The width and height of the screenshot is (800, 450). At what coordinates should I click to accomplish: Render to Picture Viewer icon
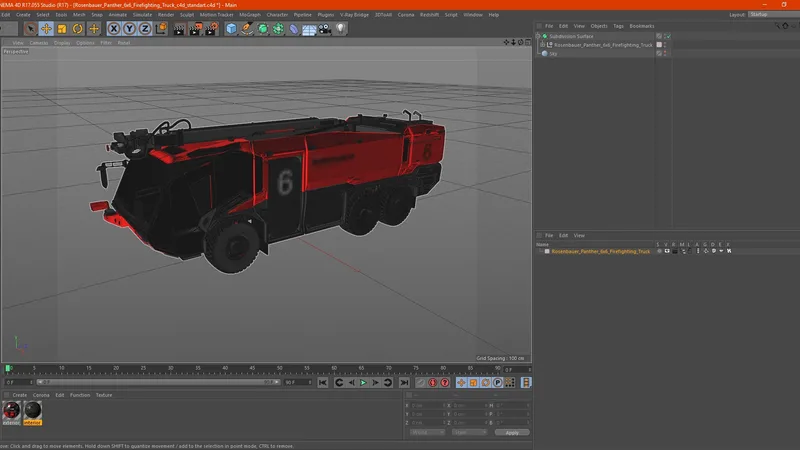pos(195,29)
